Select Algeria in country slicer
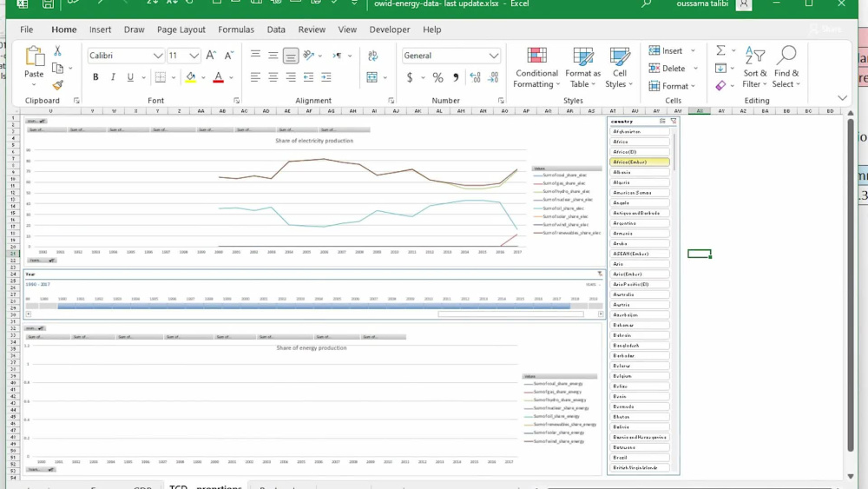Viewport: 868px width, 489px height. 640,182
